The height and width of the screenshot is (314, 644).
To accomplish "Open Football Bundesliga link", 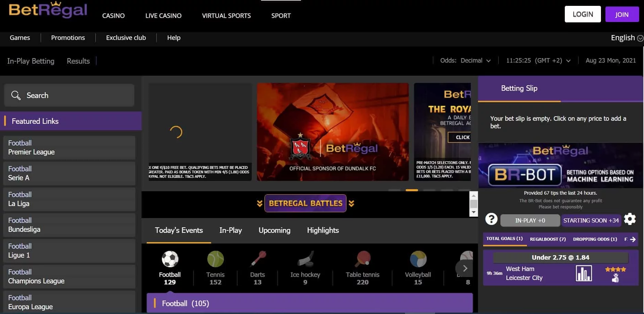I will 69,225.
